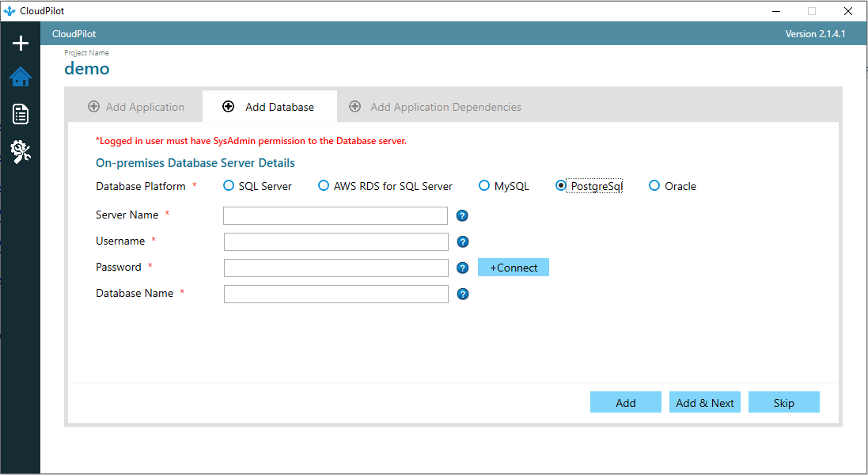
Task: Click the 'Version 2.1.4.1' text
Action: click(816, 34)
